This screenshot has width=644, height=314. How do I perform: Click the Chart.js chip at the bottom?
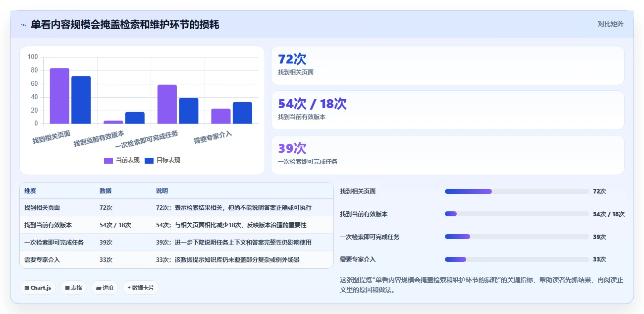click(38, 288)
